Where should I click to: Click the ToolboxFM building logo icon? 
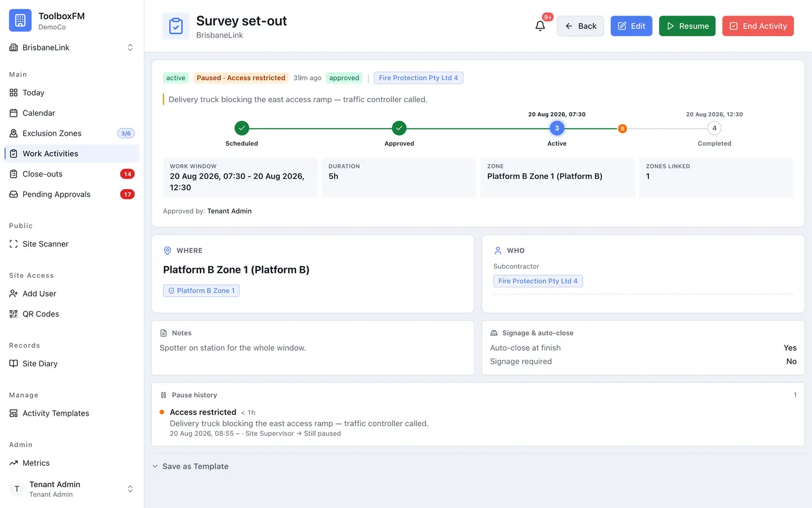coord(20,20)
